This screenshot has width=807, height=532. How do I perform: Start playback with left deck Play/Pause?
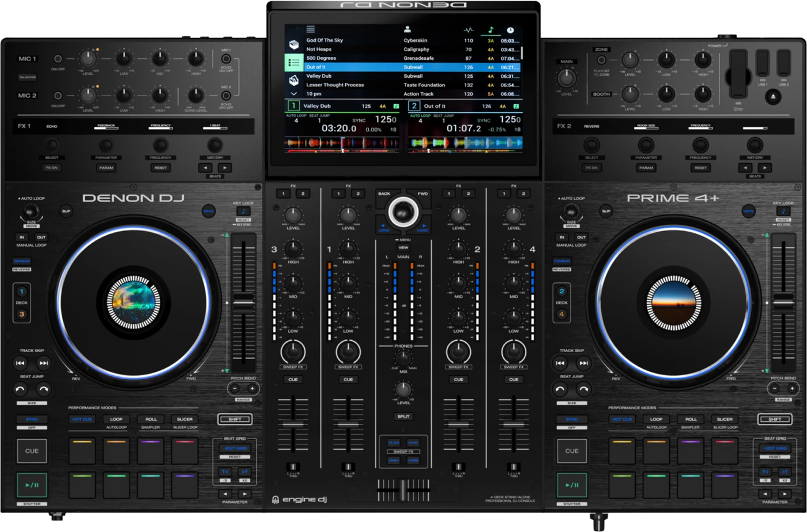pos(32,485)
